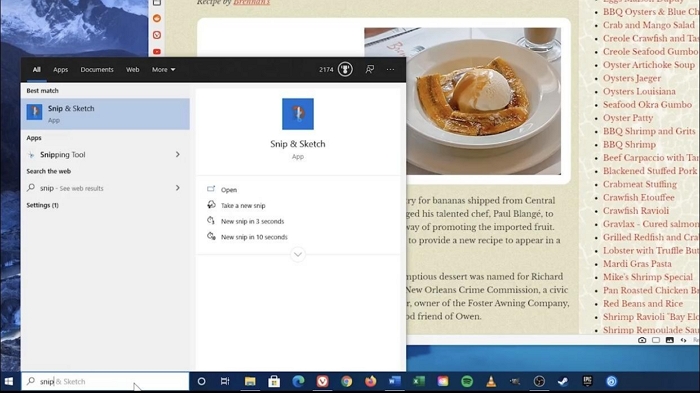Image resolution: width=700 pixels, height=393 pixels.
Task: Click in the taskbar search box
Action: point(105,381)
